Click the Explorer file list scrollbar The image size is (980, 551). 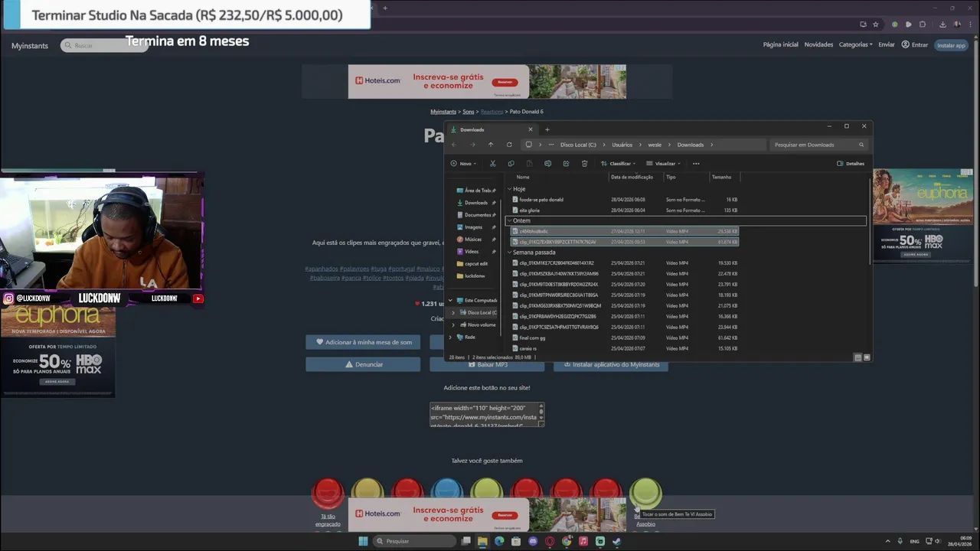pyautogui.click(x=869, y=222)
